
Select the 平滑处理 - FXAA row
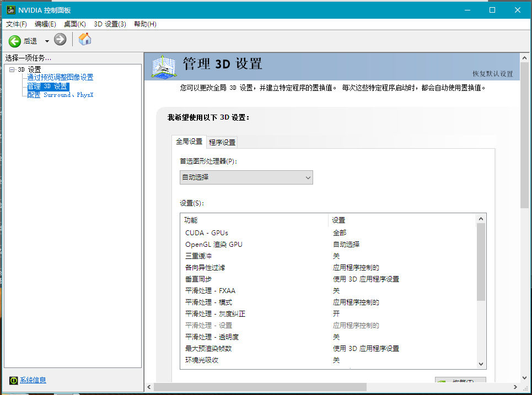coord(329,290)
